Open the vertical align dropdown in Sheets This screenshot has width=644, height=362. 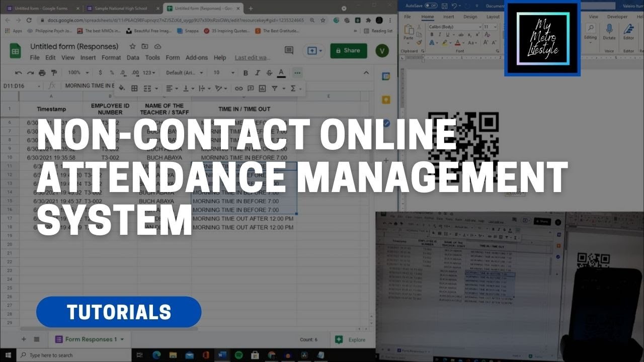click(x=188, y=88)
